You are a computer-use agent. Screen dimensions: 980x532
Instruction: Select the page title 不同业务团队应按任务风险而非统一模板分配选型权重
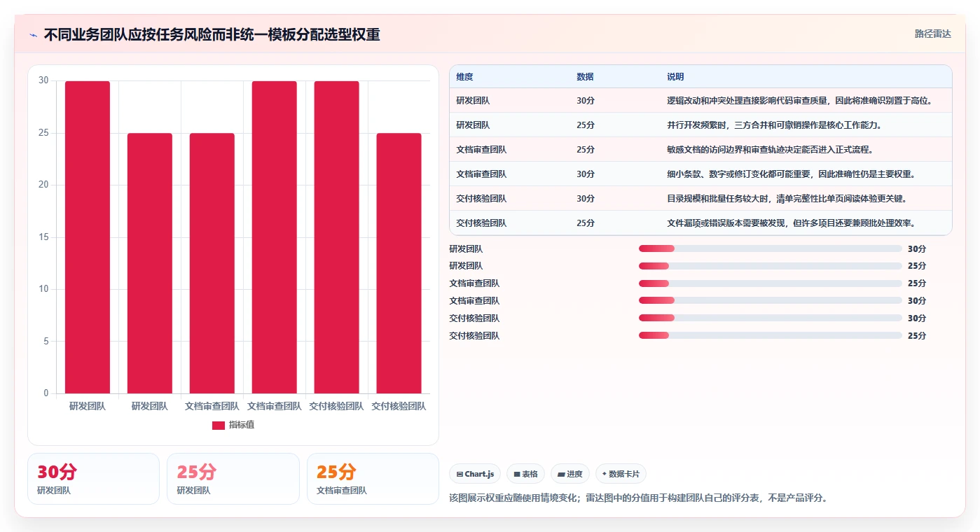212,34
